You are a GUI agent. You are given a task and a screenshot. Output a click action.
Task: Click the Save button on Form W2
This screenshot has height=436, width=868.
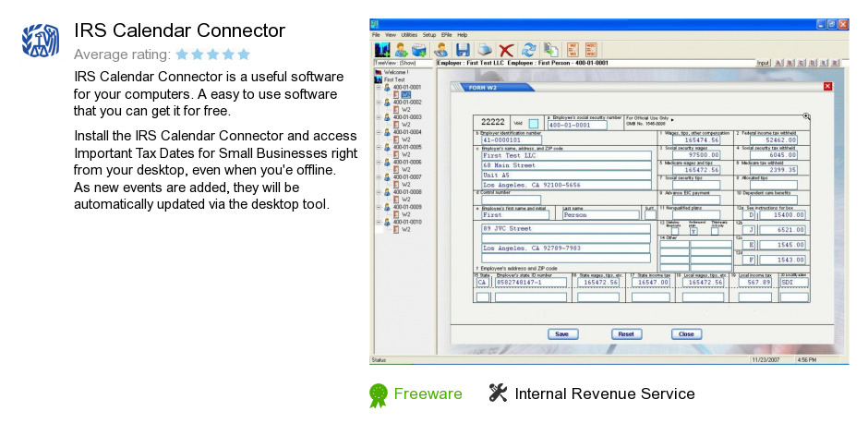(562, 334)
